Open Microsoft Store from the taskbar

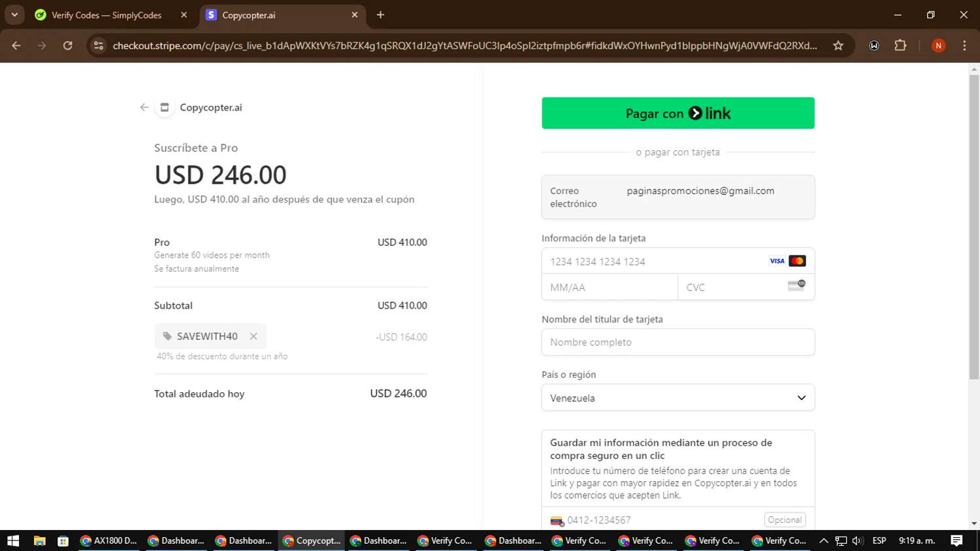click(x=63, y=541)
